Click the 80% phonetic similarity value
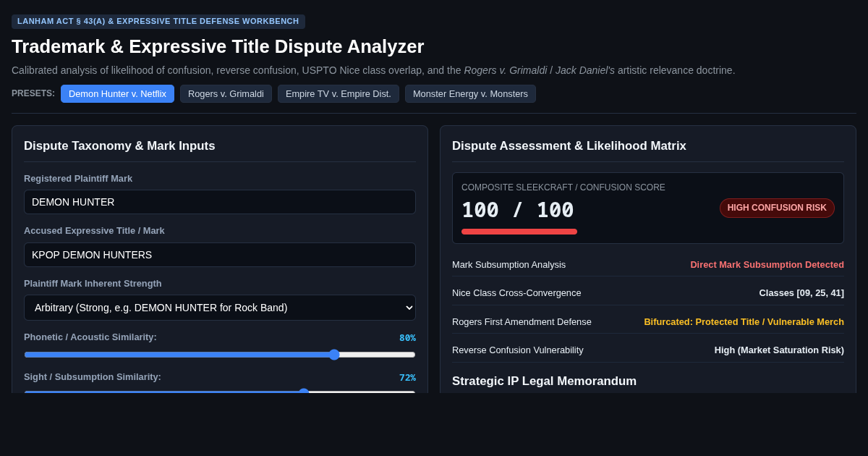Screen dimensions: 868x456 point(407,338)
